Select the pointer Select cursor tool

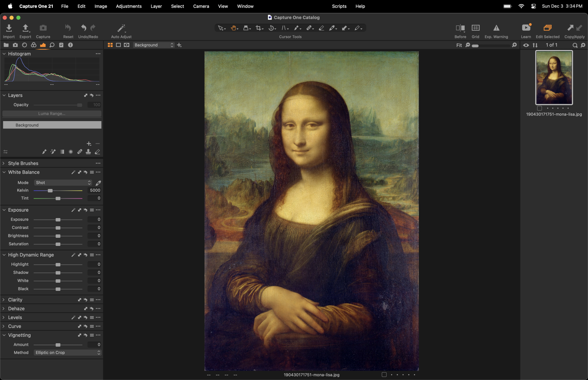point(220,28)
